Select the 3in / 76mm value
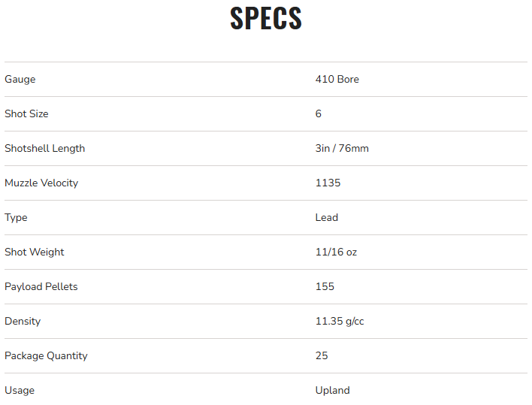The height and width of the screenshot is (405, 532). pyautogui.click(x=342, y=148)
